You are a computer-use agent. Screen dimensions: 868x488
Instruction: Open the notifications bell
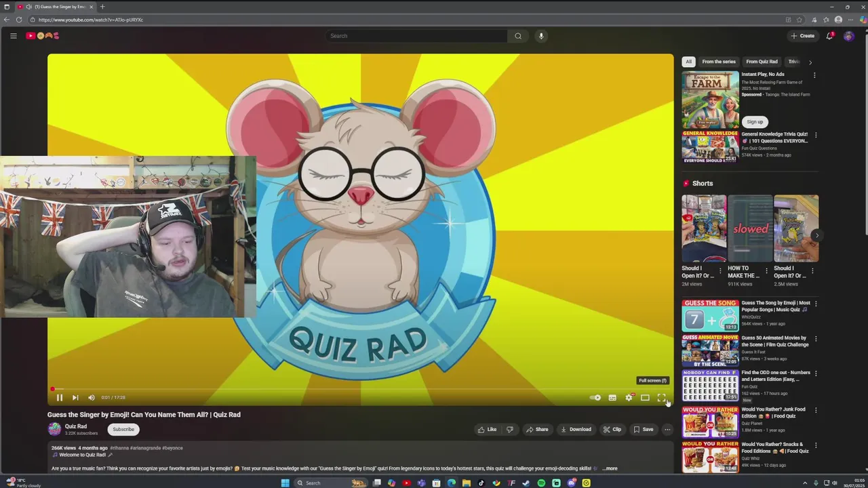(x=829, y=36)
